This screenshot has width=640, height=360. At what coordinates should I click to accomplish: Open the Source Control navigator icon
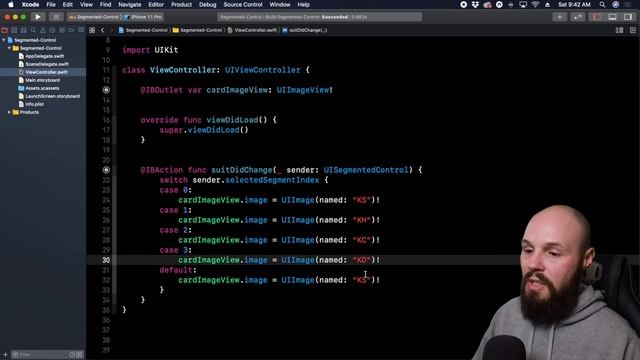14,30
